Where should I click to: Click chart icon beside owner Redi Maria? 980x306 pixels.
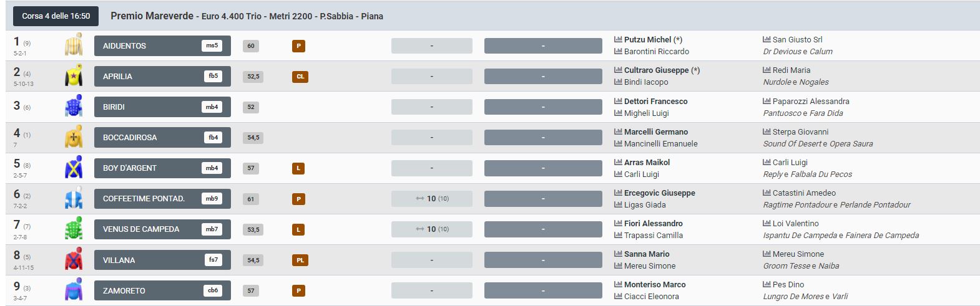tap(767, 70)
